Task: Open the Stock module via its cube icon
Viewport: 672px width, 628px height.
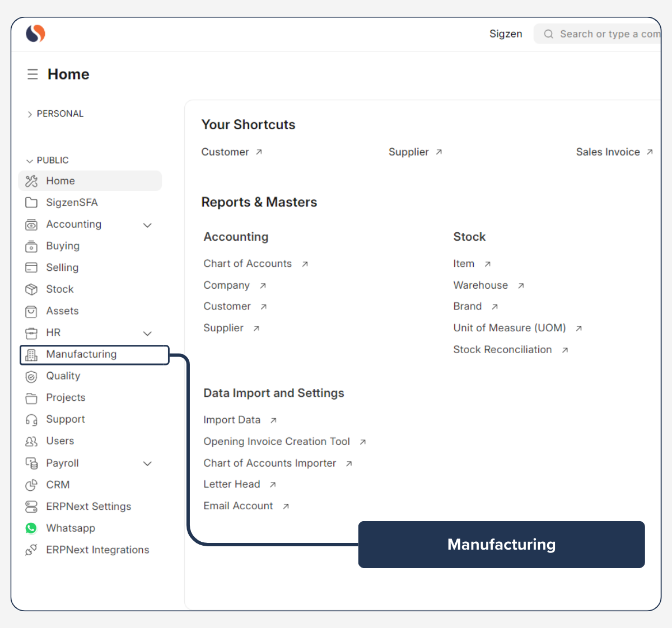Action: click(31, 289)
